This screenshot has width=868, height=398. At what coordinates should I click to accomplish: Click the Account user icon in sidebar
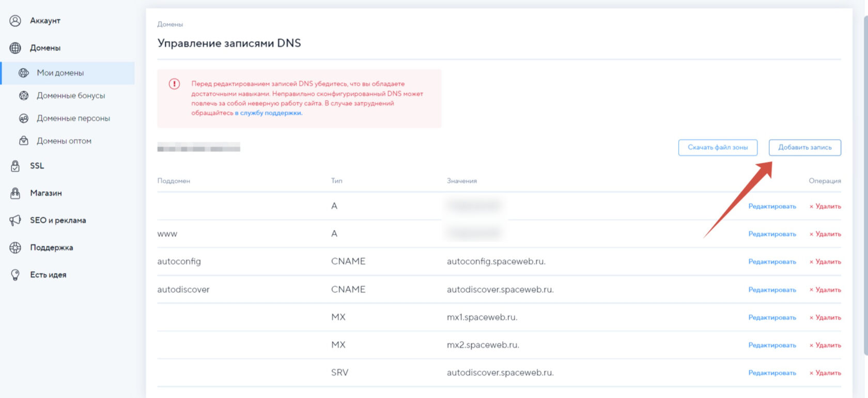coord(16,21)
